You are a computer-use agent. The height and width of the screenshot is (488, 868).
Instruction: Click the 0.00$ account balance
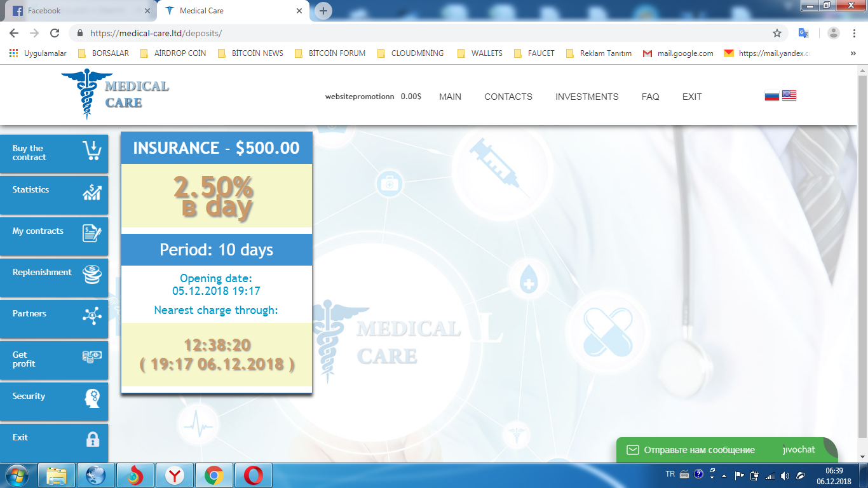(411, 97)
